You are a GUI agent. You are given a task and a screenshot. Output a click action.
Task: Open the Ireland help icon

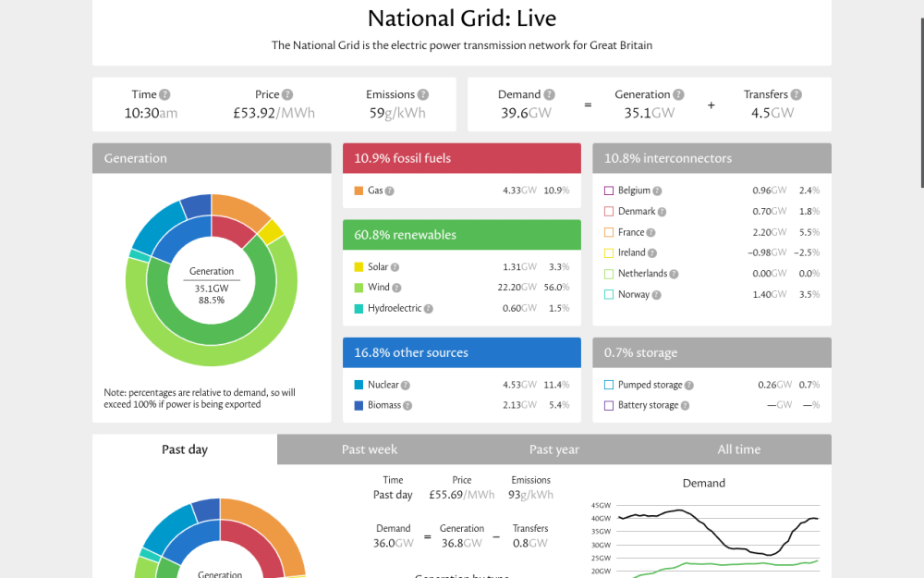pos(652,253)
